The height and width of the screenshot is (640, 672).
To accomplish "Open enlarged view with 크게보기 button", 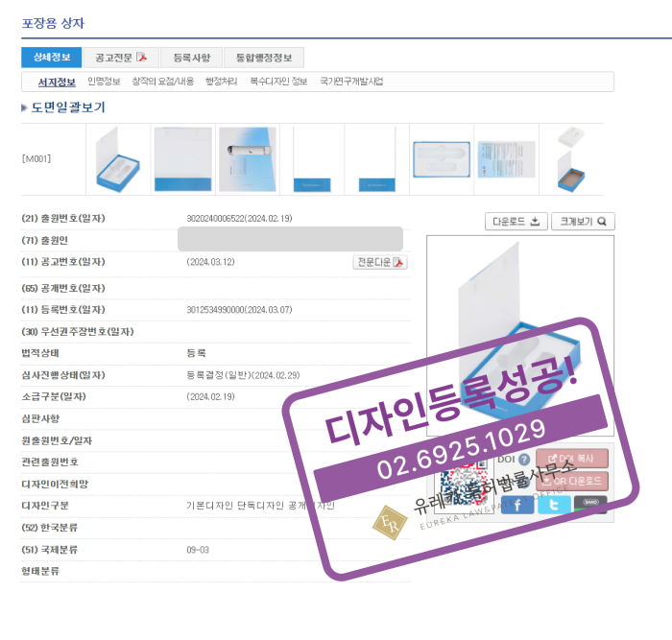I will [x=584, y=222].
